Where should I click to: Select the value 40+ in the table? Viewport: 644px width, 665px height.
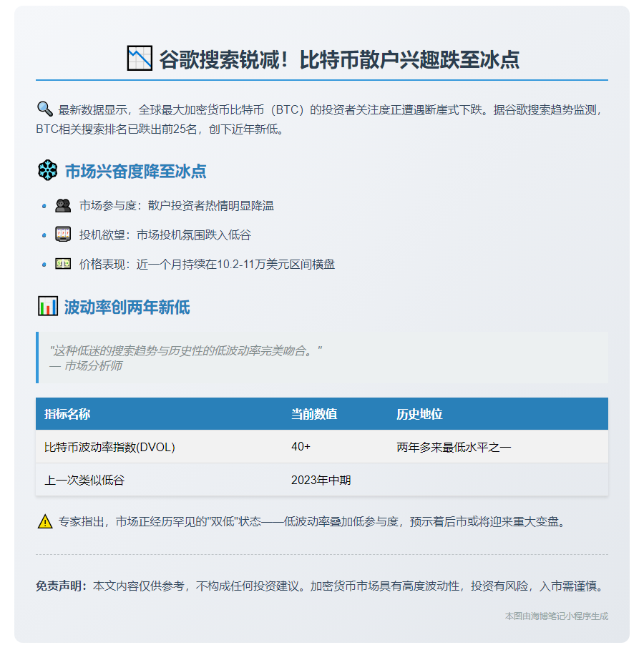[x=300, y=446]
